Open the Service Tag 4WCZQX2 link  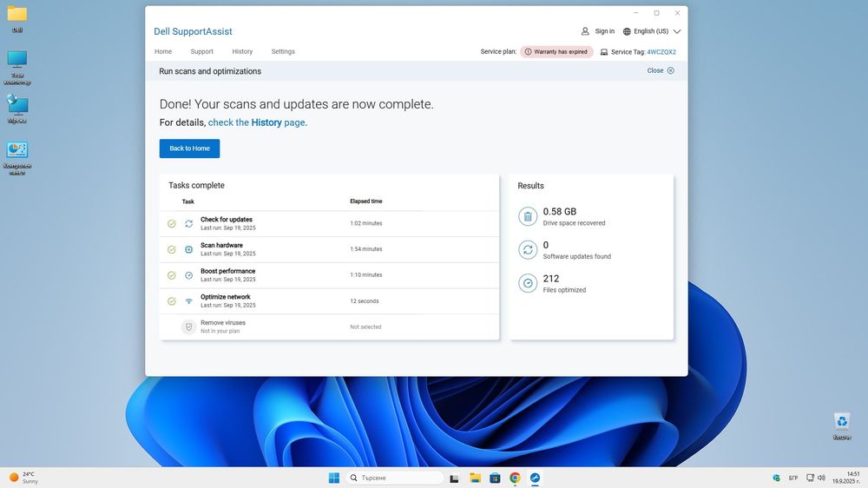[661, 52]
